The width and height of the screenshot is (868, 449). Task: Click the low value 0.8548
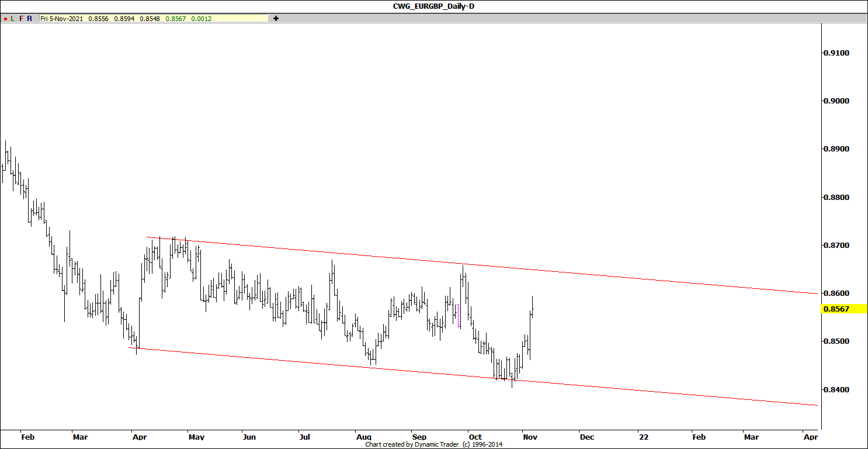click(x=150, y=19)
